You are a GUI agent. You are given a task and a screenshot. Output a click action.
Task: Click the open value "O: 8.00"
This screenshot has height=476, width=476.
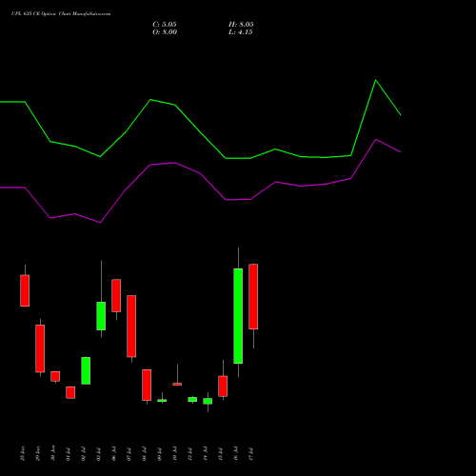(x=165, y=32)
